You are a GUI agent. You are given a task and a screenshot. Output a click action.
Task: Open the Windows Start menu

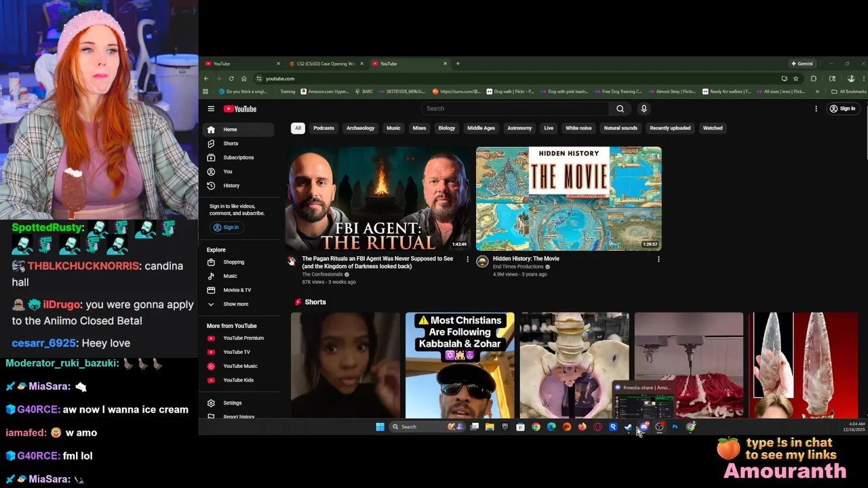[x=380, y=427]
